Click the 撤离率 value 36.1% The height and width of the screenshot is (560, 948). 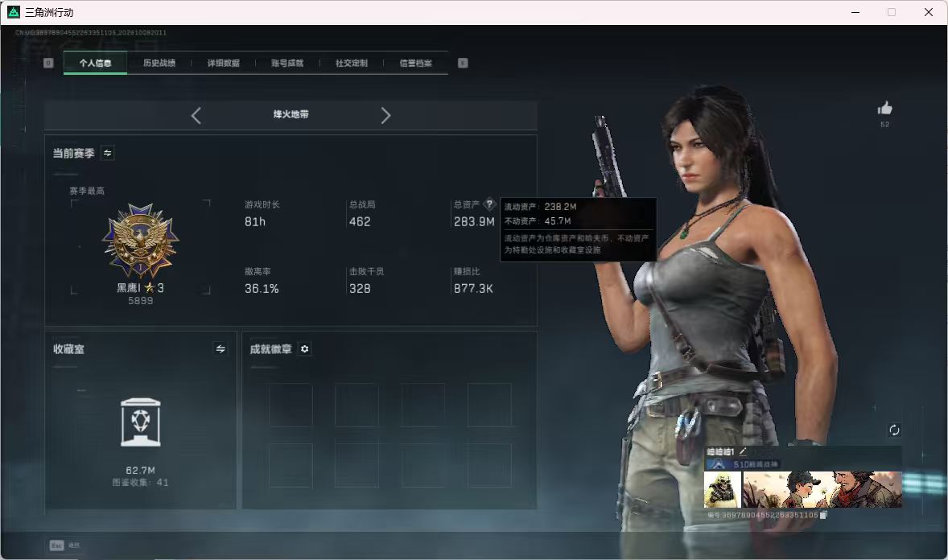point(262,289)
